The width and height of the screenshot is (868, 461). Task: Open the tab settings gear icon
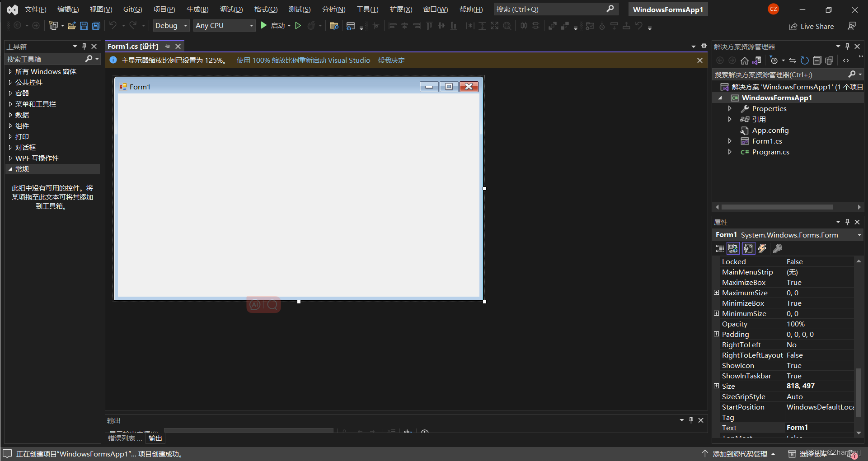point(704,46)
